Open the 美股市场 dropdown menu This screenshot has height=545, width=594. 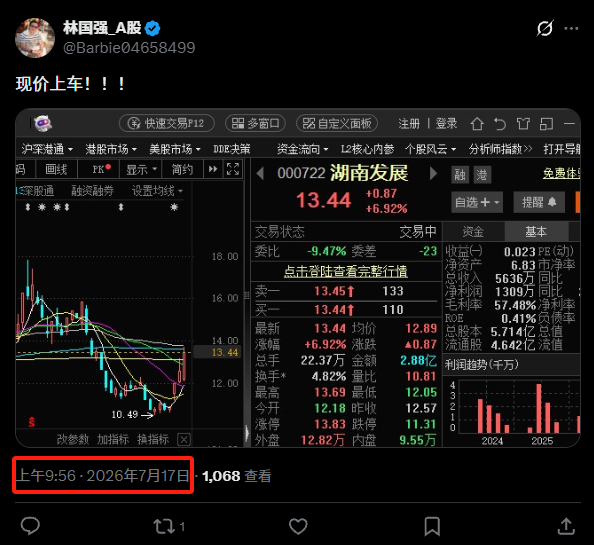175,149
